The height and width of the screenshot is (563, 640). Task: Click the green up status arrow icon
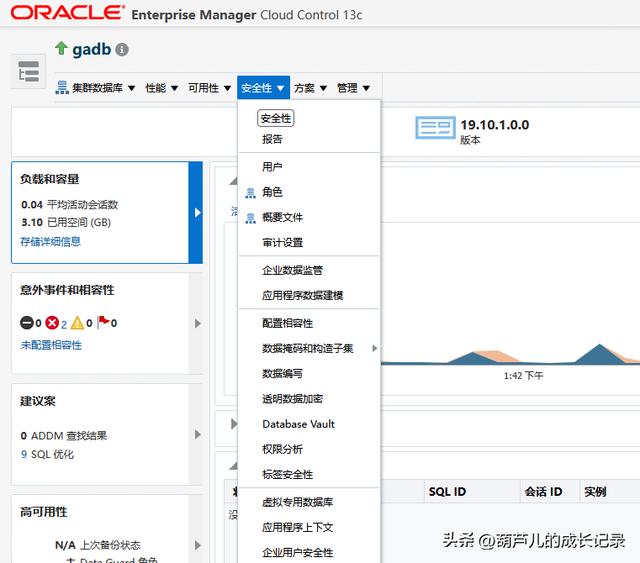(61, 48)
